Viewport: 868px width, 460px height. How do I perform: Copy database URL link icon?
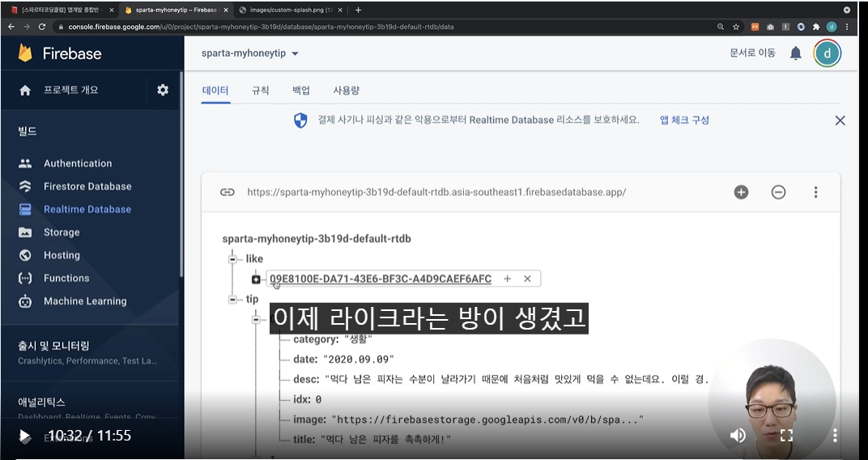pos(227,192)
